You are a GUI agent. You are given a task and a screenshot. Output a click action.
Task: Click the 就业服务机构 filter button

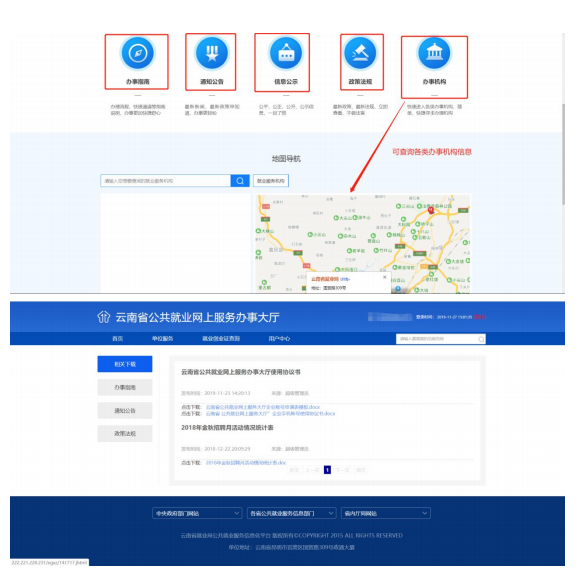(271, 181)
